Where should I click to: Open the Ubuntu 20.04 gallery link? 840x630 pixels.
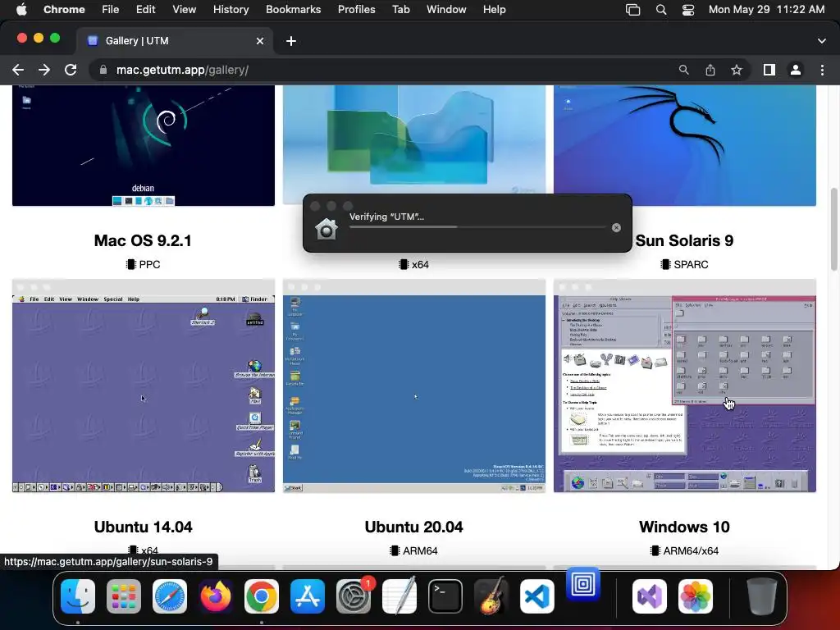[413, 527]
